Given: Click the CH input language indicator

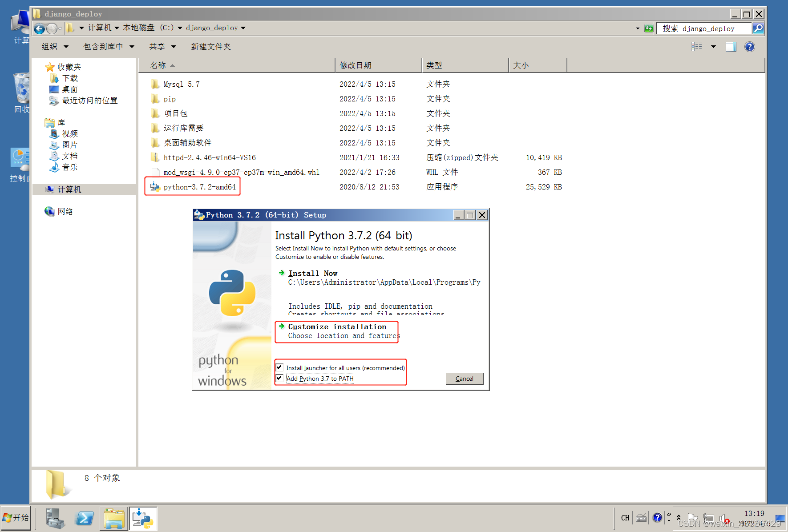Looking at the screenshot, I should point(625,518).
